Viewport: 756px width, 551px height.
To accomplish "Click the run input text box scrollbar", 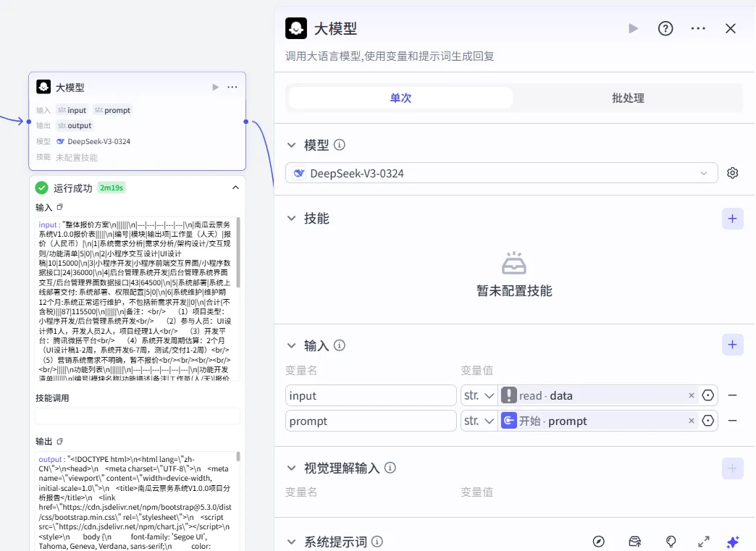I will click(x=238, y=253).
